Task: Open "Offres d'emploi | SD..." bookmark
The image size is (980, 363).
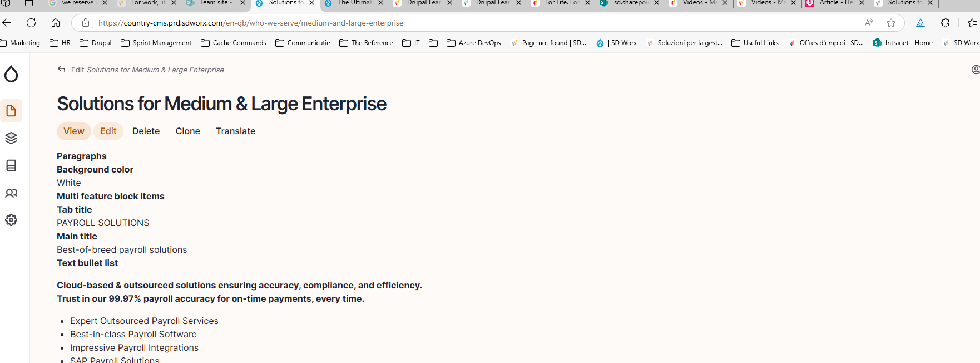Action: 826,43
